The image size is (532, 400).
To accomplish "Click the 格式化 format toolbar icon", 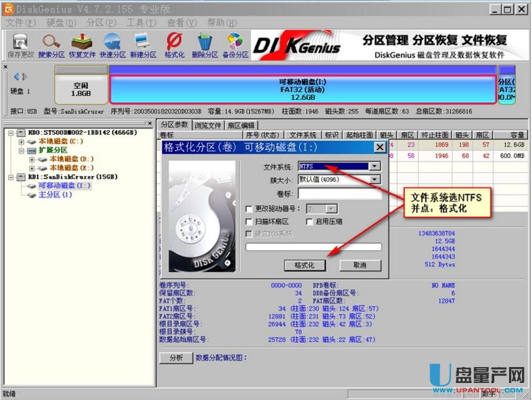I will [x=174, y=45].
